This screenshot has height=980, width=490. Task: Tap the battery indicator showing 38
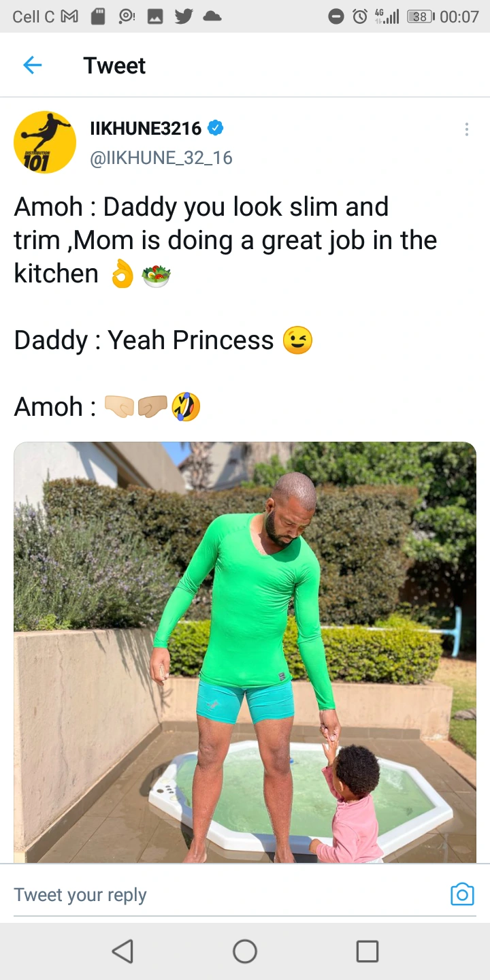pos(421,16)
